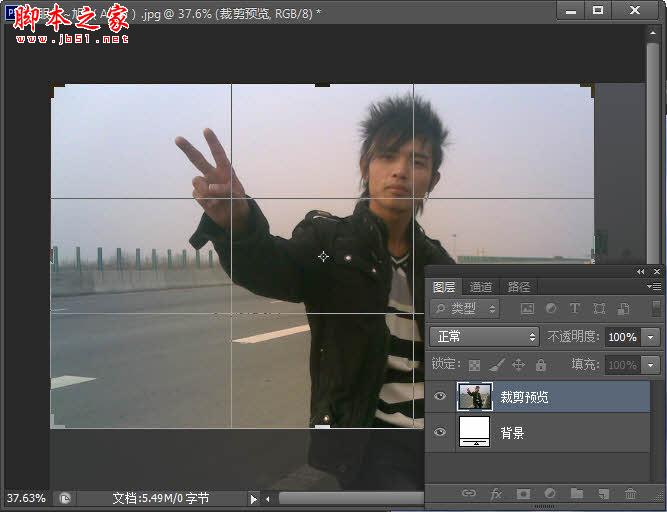
Task: Select the 裁剪预览 layer thumbnail
Action: click(x=475, y=396)
